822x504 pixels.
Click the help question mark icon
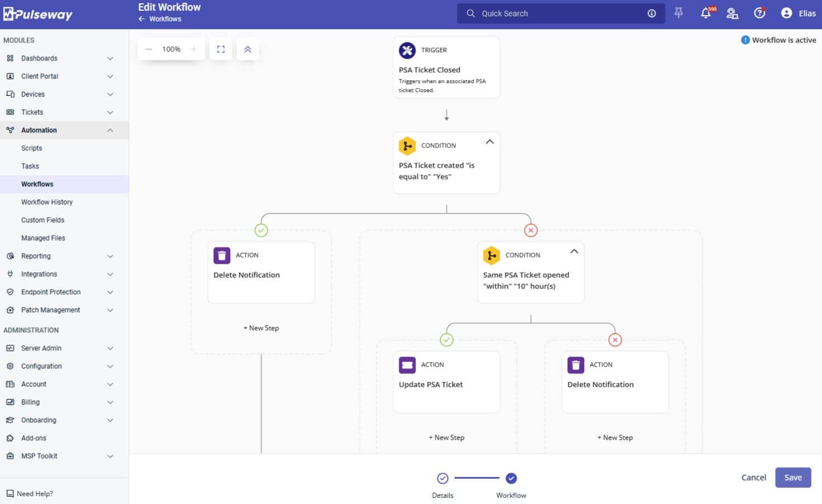coord(759,13)
